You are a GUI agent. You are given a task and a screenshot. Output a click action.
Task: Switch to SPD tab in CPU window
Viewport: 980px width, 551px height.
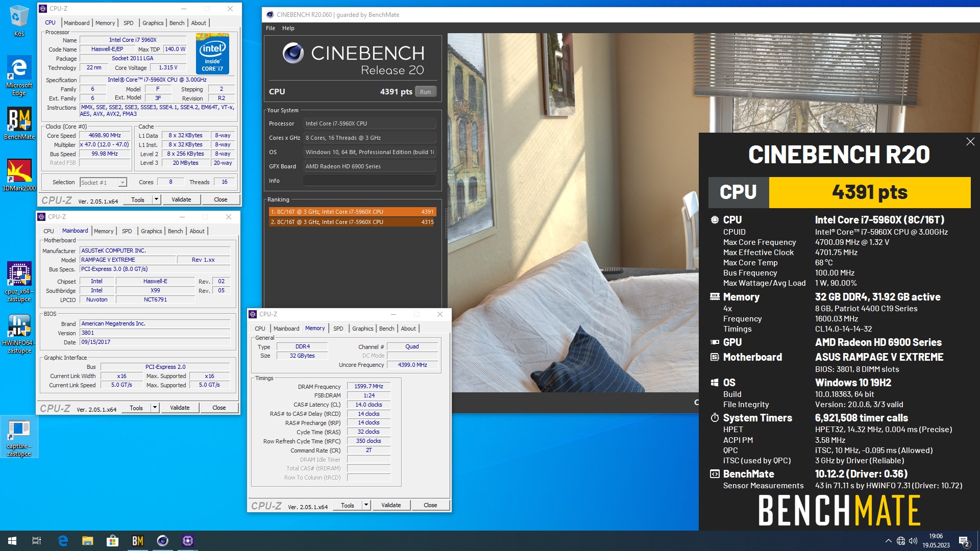coord(129,23)
